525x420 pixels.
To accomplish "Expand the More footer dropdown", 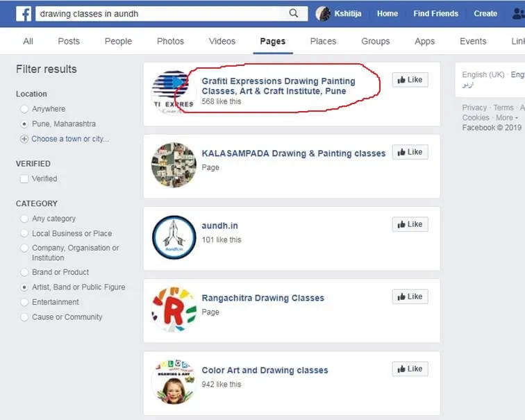I will coord(507,118).
